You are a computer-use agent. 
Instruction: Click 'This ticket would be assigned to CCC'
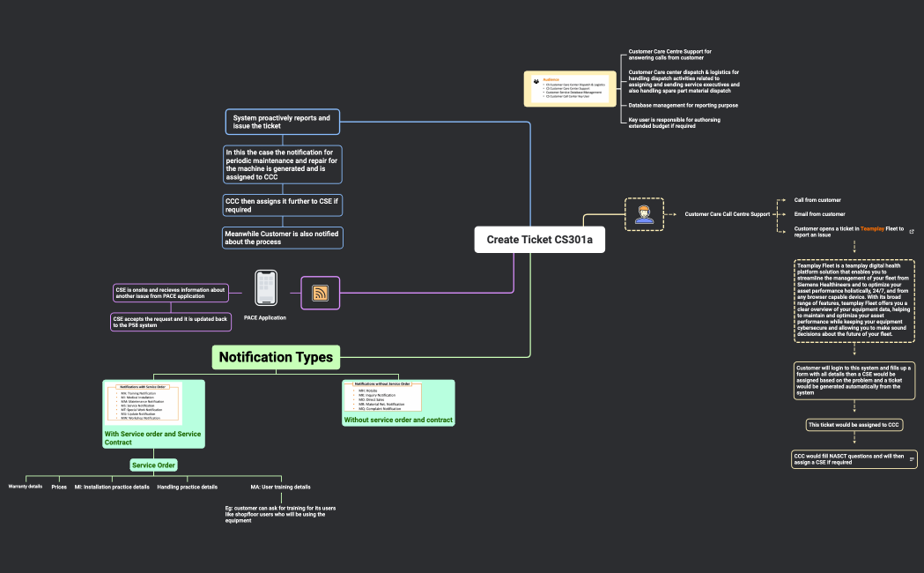pyautogui.click(x=854, y=425)
